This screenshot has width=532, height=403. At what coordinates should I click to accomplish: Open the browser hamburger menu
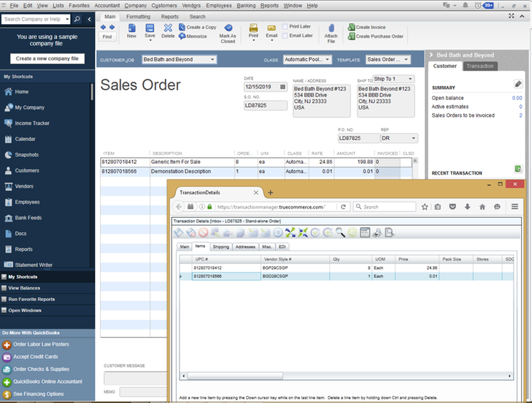[x=515, y=206]
